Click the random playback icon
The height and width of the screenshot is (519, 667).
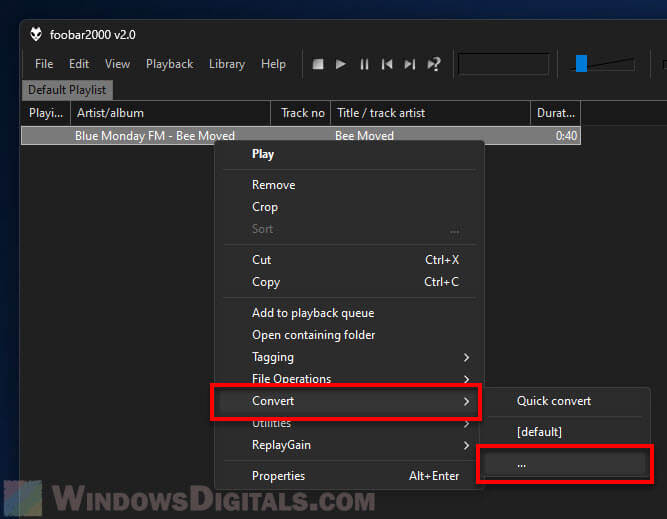(x=434, y=64)
